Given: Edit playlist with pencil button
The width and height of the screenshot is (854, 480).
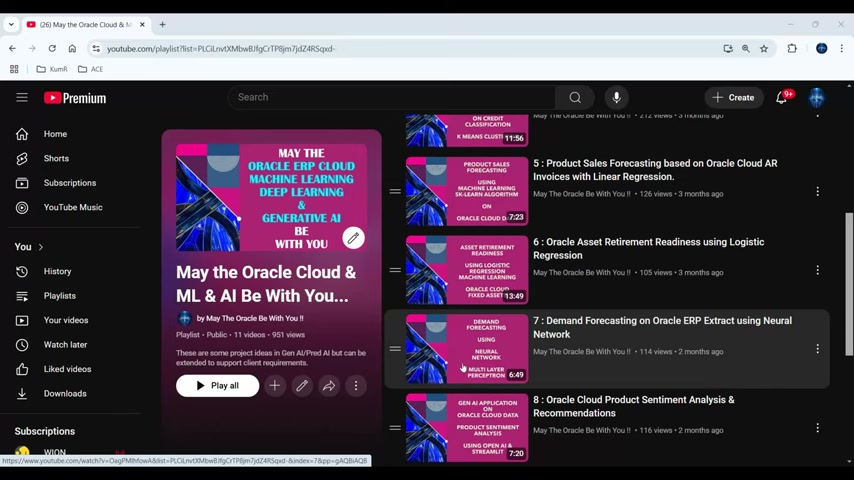Looking at the screenshot, I should [x=302, y=386].
